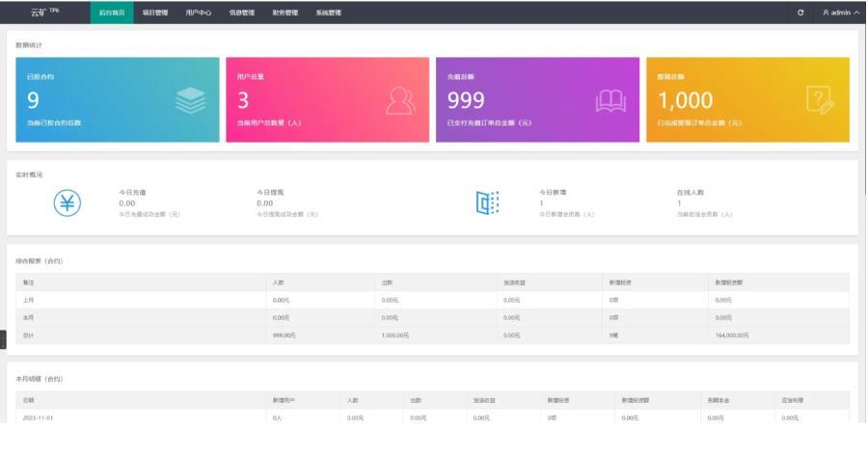Click the 综合报表 (合约) heading
The height and width of the screenshot is (455, 868).
click(x=39, y=260)
